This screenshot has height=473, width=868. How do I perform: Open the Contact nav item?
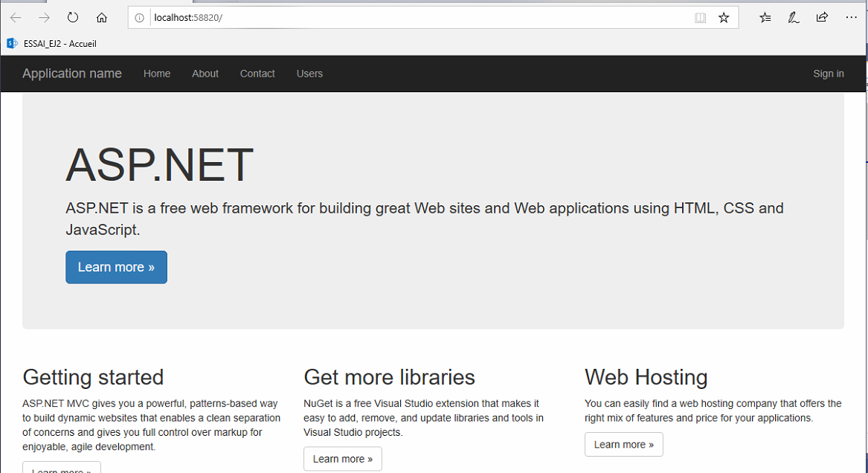click(257, 74)
